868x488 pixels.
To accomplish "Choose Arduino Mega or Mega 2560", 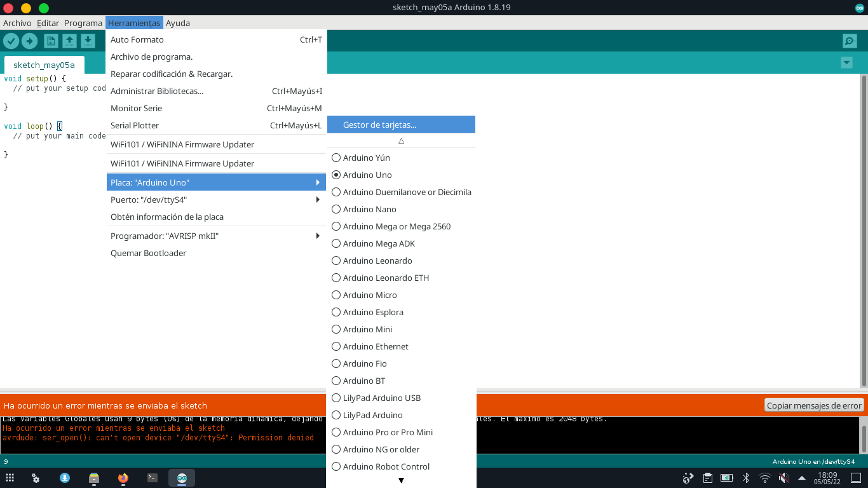I will (401, 226).
